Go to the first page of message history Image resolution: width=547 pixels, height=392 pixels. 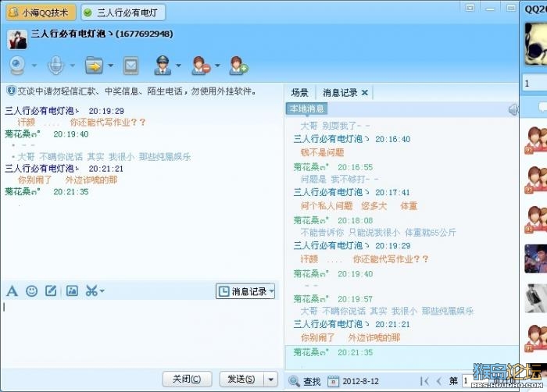[x=424, y=382]
